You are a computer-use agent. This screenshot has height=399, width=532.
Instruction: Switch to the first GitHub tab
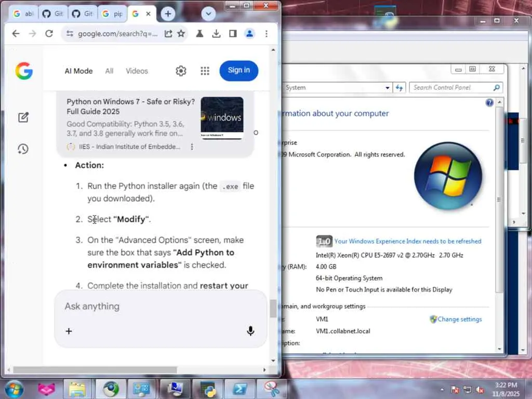point(53,14)
